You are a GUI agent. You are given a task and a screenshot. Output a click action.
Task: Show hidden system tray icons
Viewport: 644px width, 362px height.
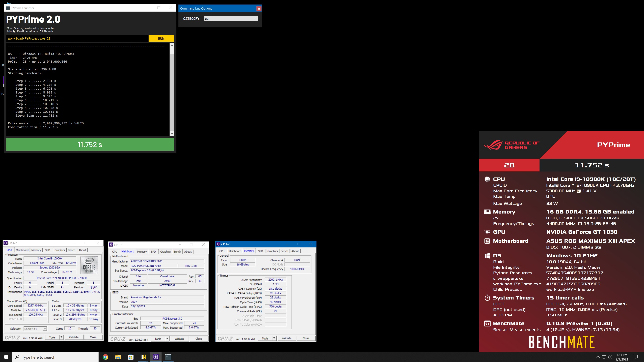pos(598,357)
